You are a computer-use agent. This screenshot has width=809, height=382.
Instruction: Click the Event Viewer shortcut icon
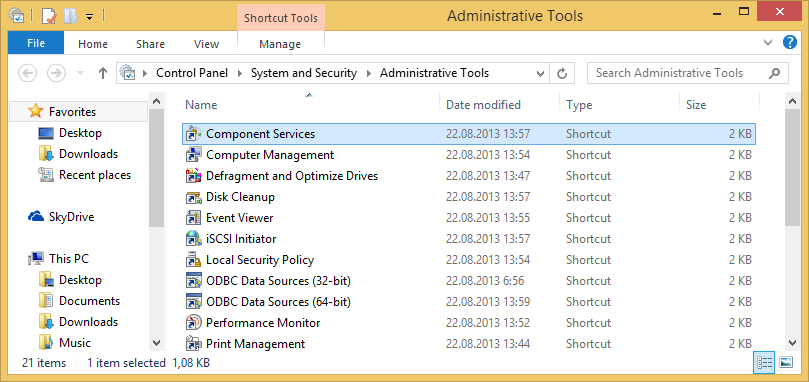(x=193, y=218)
